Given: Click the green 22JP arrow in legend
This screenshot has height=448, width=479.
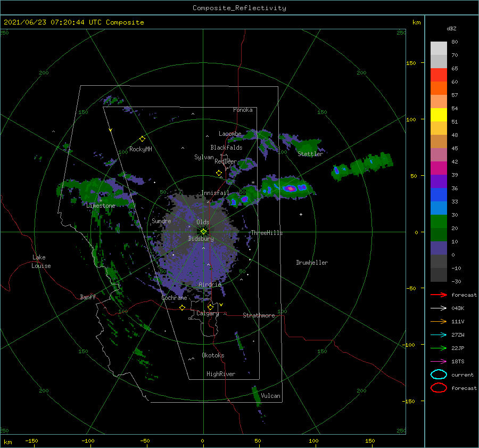Looking at the screenshot, I should pos(439,348).
